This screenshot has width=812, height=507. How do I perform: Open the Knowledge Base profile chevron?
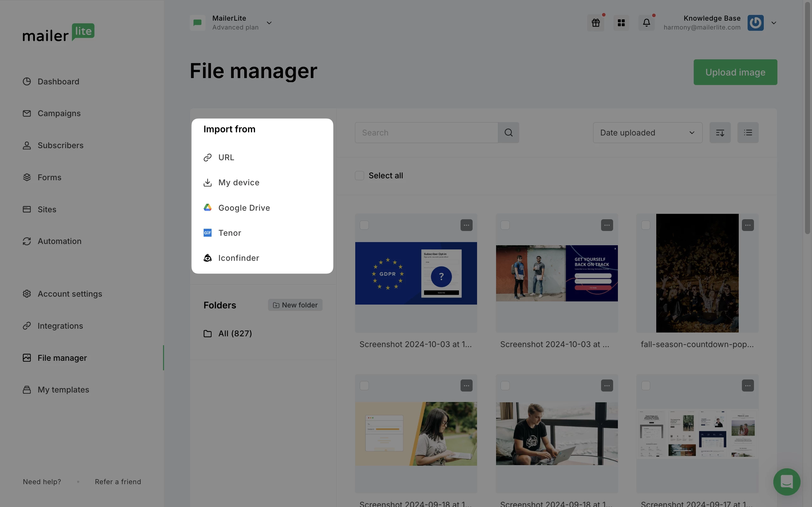tap(773, 23)
